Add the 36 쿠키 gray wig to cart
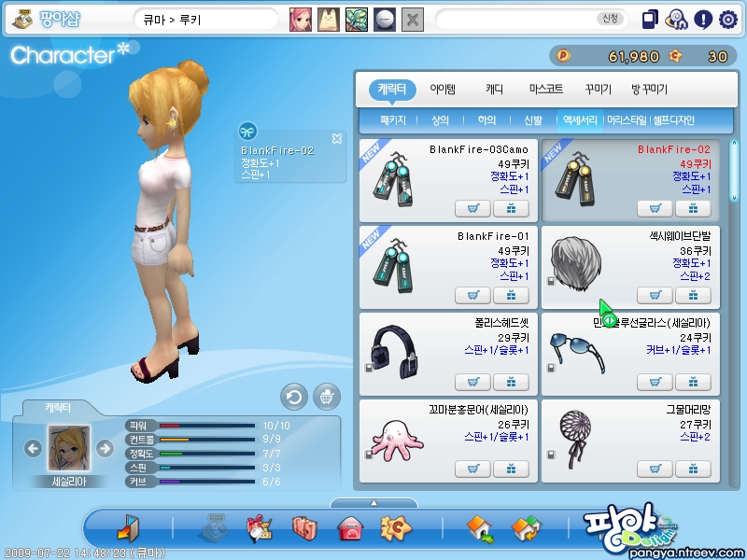 655,295
